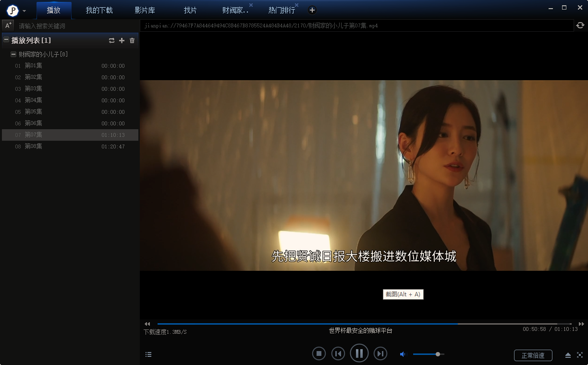Add item to playlist with plus icon
Viewport: 588px width, 365px height.
tap(122, 41)
